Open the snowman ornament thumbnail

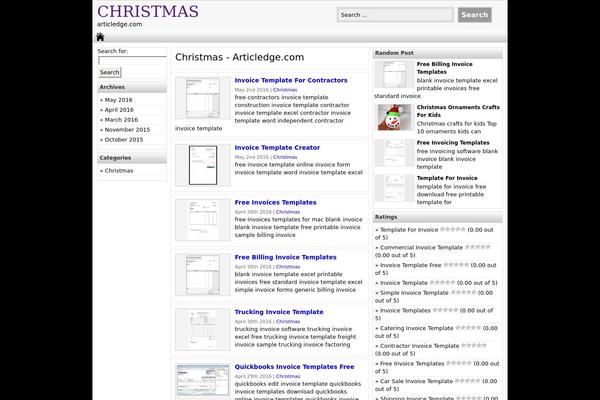pos(394,118)
